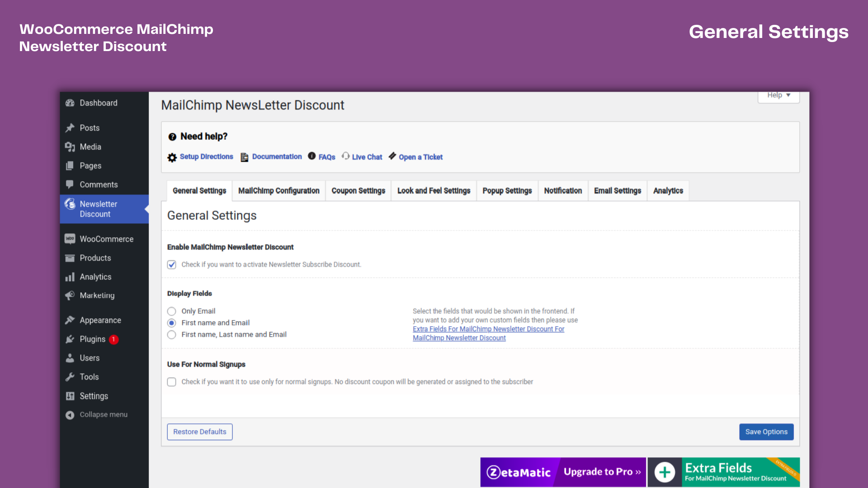This screenshot has width=868, height=488.
Task: Click the Posts pushpin icon
Action: coord(70,128)
